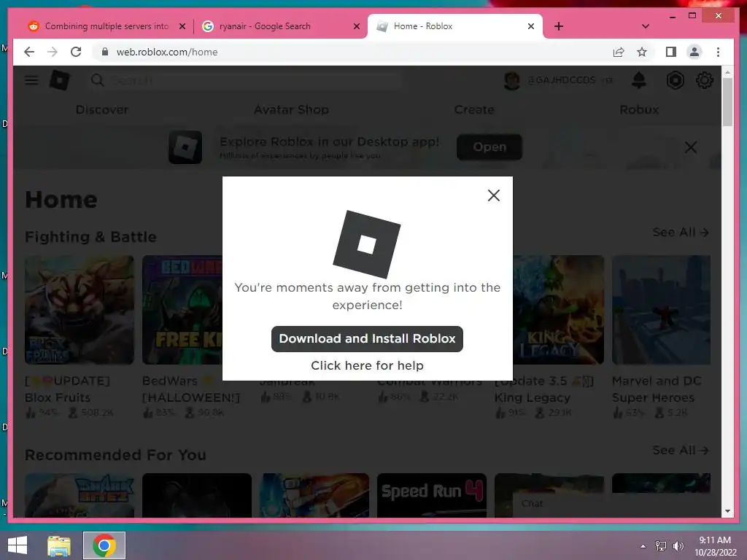747x560 pixels.
Task: Click Open on the desktop app banner
Action: pyautogui.click(x=489, y=147)
